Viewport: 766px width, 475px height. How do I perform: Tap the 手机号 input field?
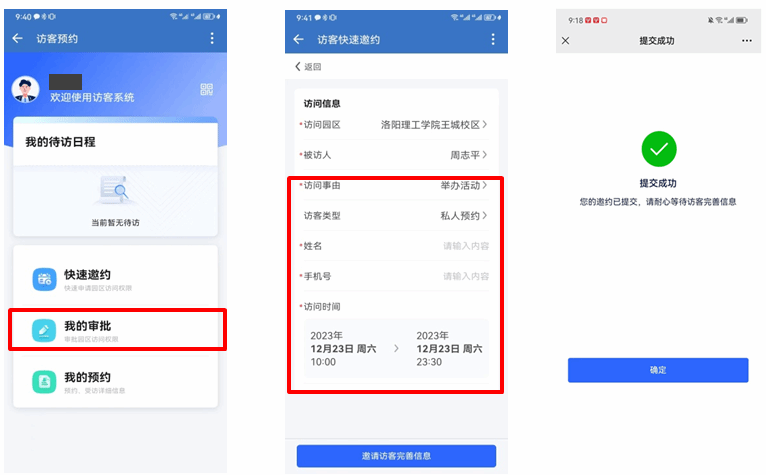coord(396,276)
